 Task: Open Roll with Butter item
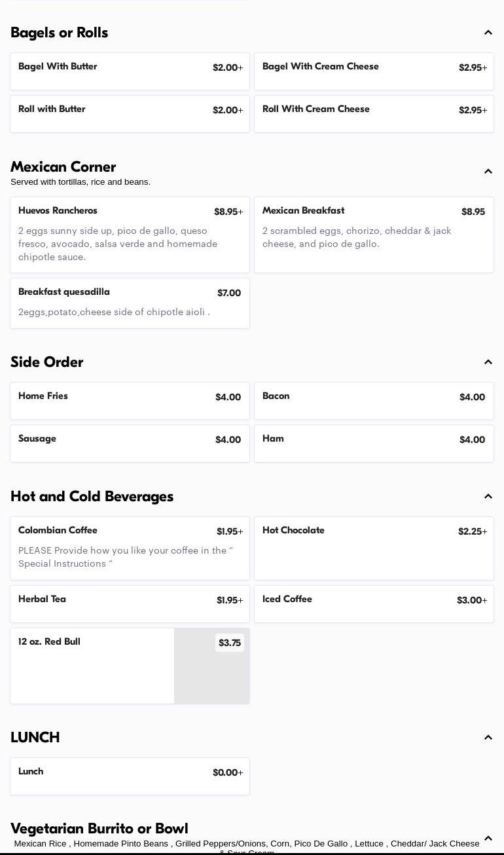click(x=130, y=114)
